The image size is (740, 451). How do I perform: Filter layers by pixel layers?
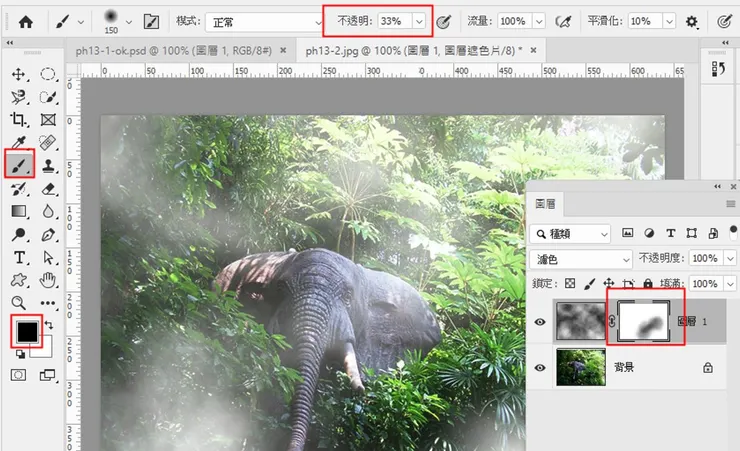click(627, 233)
